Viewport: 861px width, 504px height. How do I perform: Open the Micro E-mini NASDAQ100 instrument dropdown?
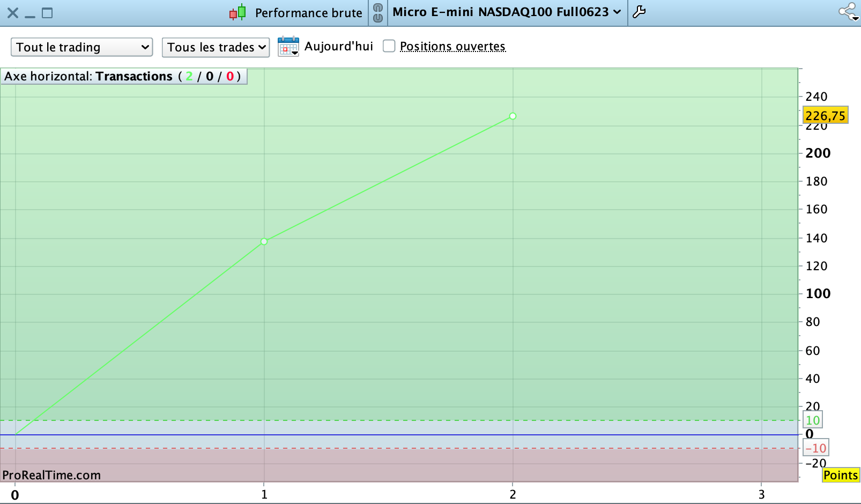(507, 12)
